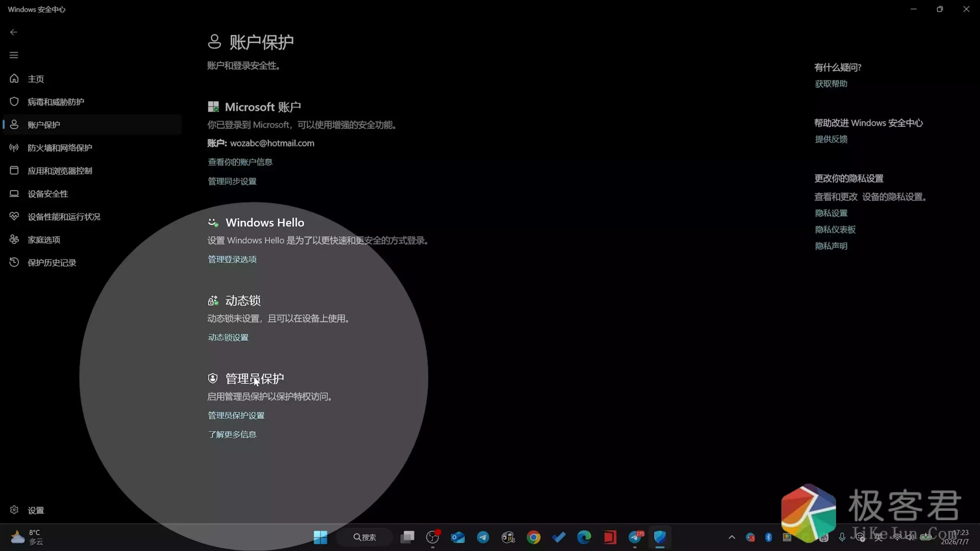View 保护历史记录 history icon
This screenshot has width=980, height=551.
click(x=14, y=262)
